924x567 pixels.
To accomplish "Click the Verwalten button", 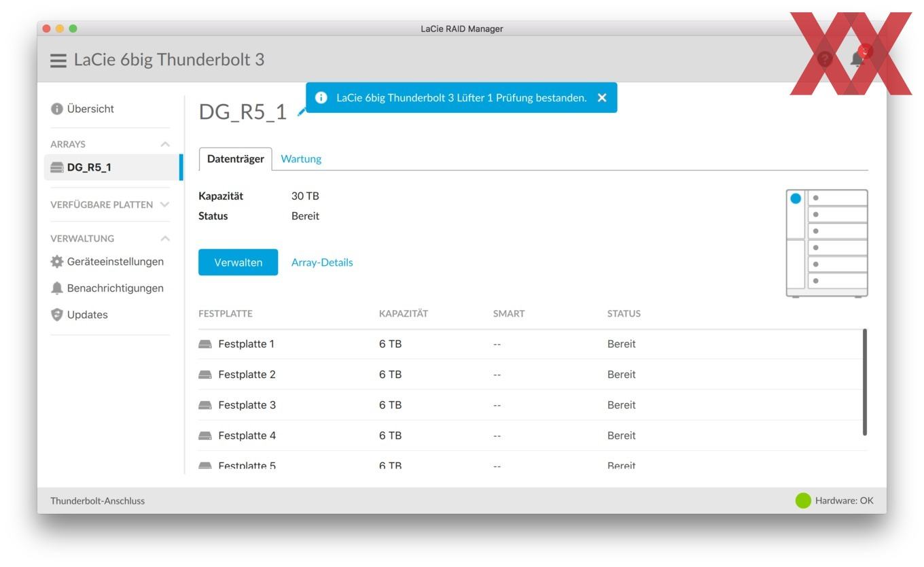I will pos(238,262).
